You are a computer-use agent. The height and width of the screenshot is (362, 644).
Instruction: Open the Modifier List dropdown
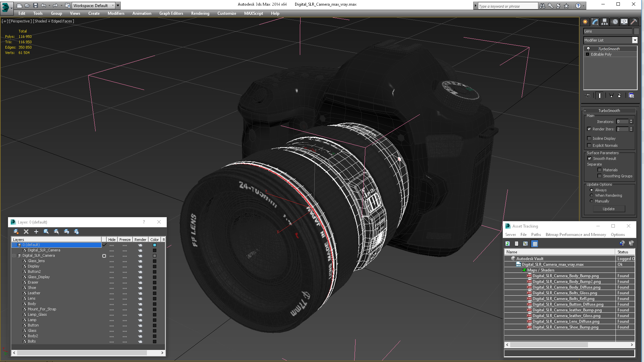(x=635, y=40)
